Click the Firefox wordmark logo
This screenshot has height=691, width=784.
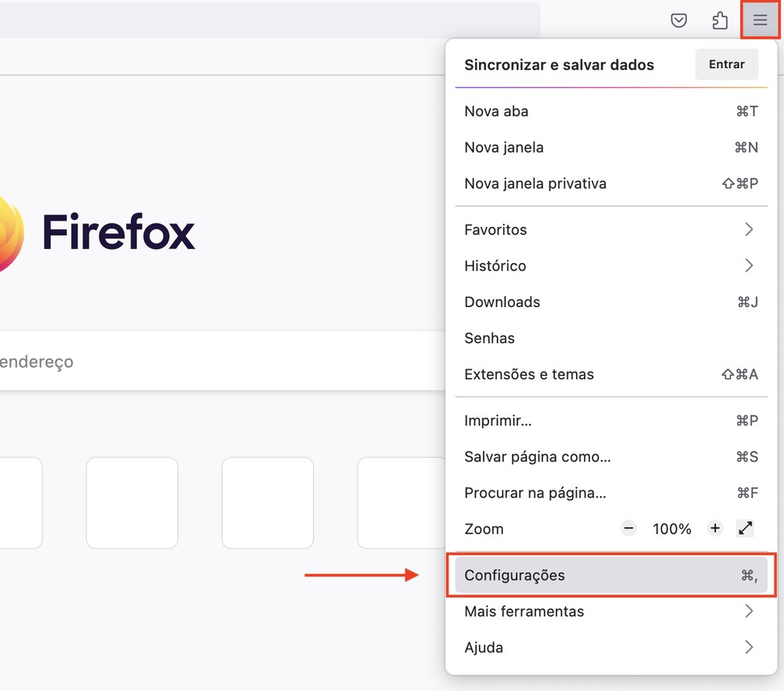pos(118,231)
